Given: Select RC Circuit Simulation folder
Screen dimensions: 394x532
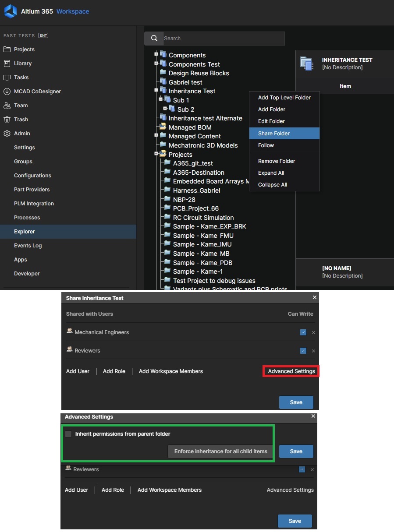Looking at the screenshot, I should pos(203,218).
